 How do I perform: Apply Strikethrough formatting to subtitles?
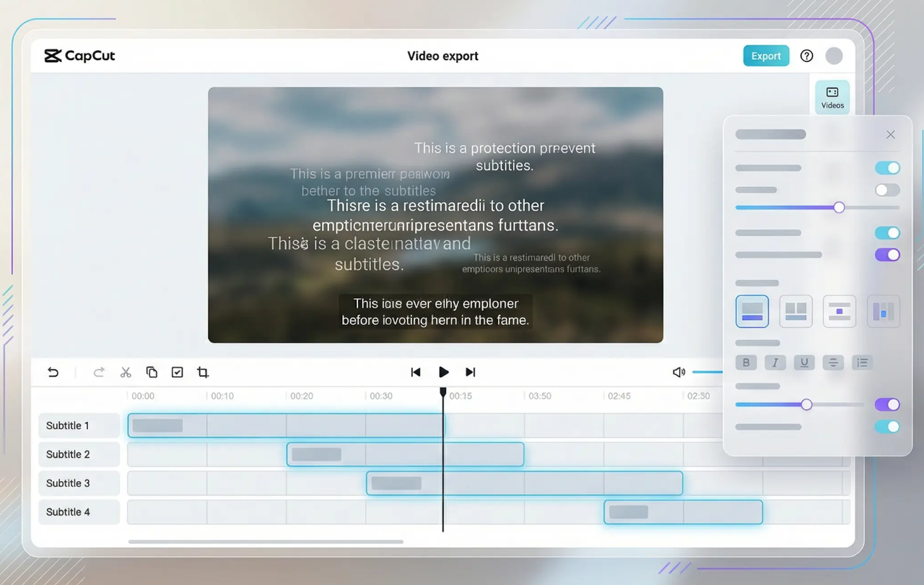click(833, 363)
